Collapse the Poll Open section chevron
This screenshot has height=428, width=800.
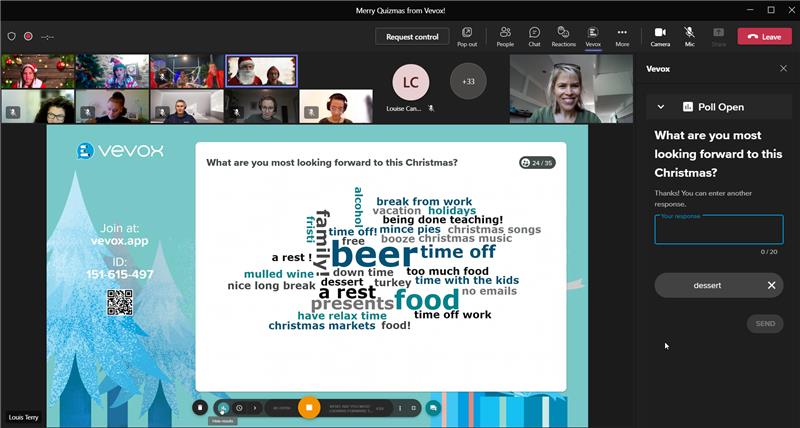pyautogui.click(x=661, y=106)
